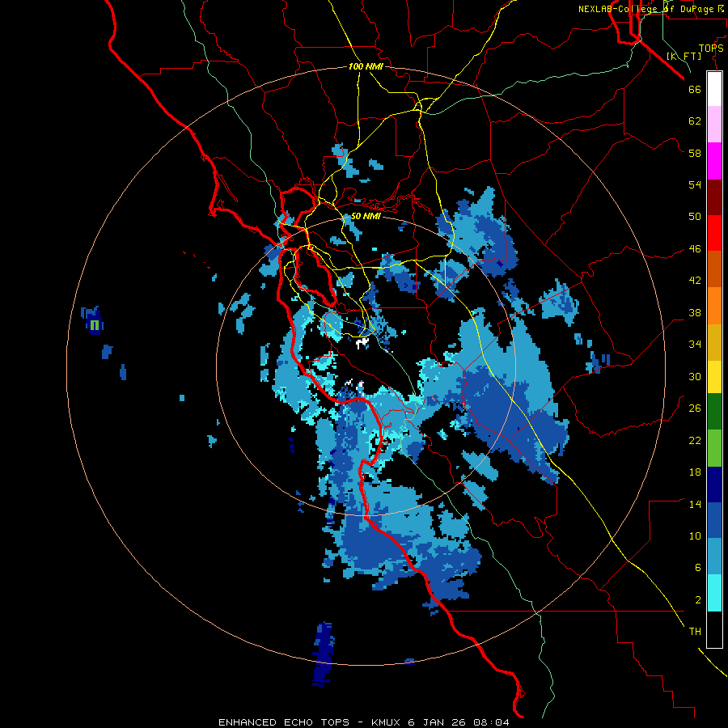Click legend value 10
Screen dimensions: 728x728
pos(695,536)
